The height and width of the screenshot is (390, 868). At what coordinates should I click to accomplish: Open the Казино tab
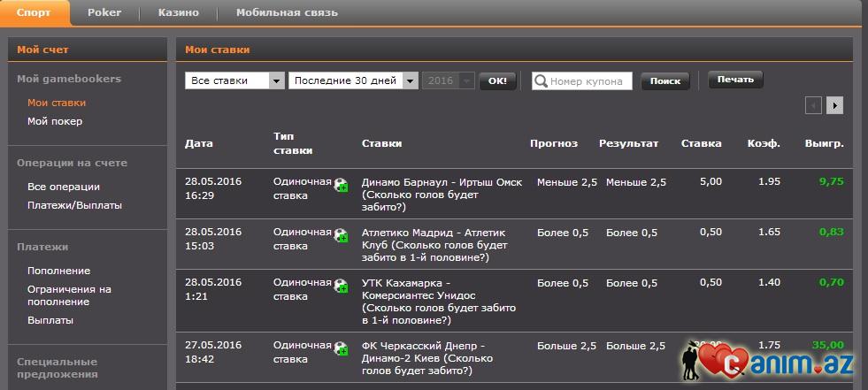coord(178,12)
